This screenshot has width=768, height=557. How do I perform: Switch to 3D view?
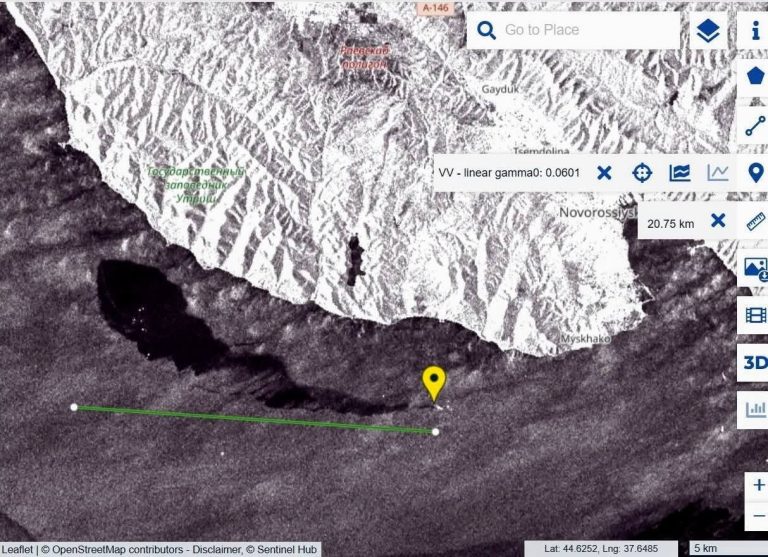(755, 363)
